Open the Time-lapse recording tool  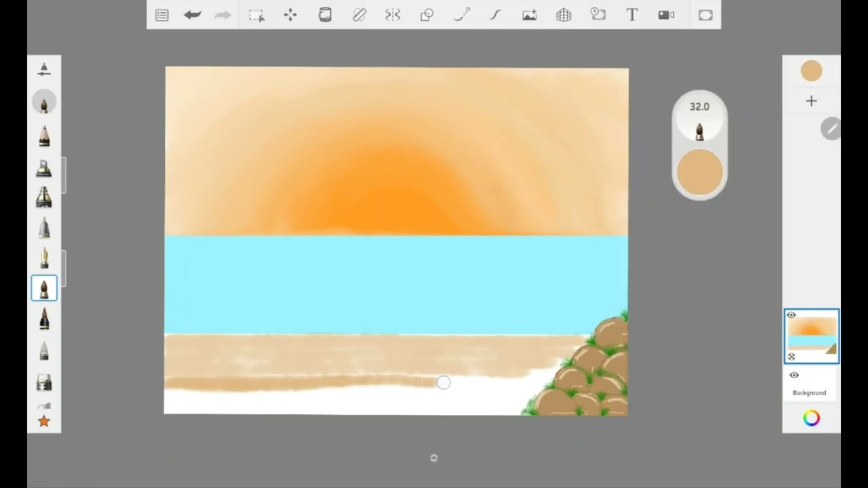598,14
